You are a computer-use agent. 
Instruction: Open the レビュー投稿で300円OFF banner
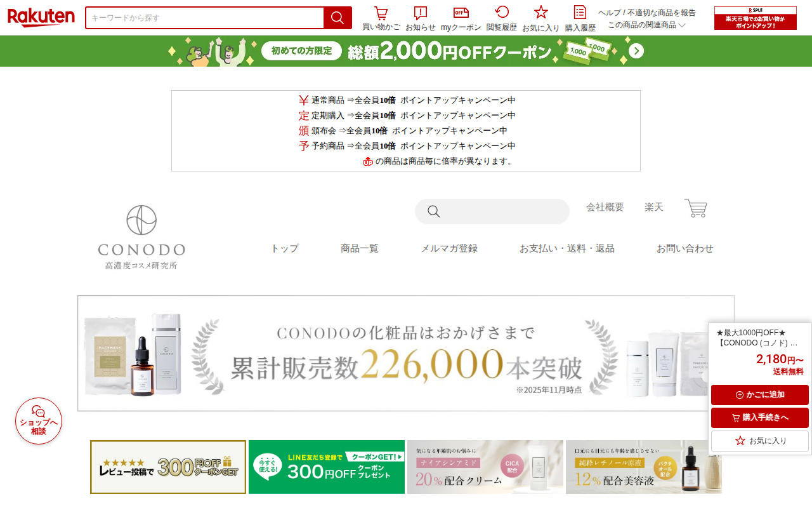tap(168, 467)
